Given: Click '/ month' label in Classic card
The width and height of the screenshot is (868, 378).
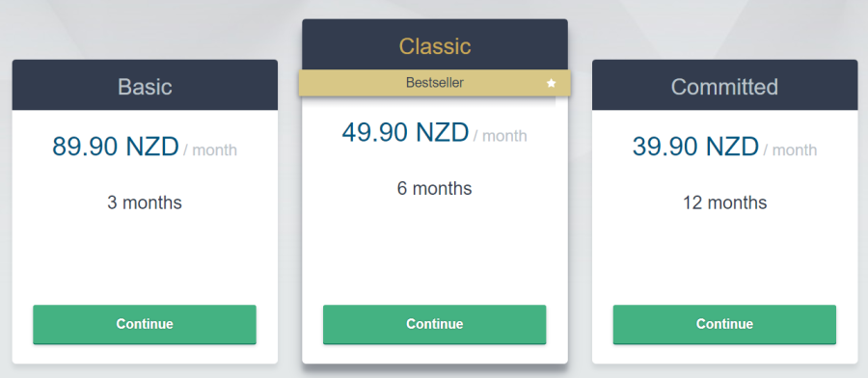Looking at the screenshot, I should coord(501,136).
